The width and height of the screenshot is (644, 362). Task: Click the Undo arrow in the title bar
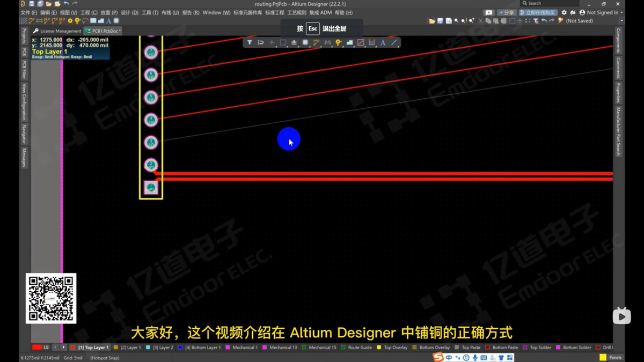[67, 4]
